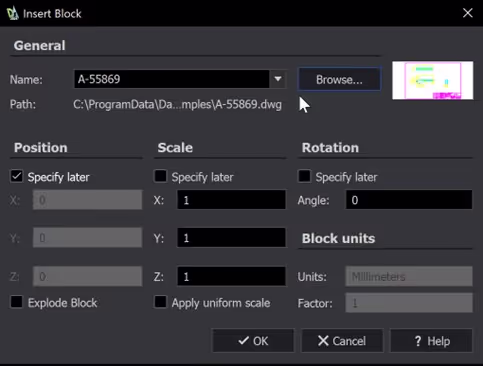
Task: Click the path text C:\ProgramData\Da...mples\A-55869.dwg
Action: pos(177,105)
